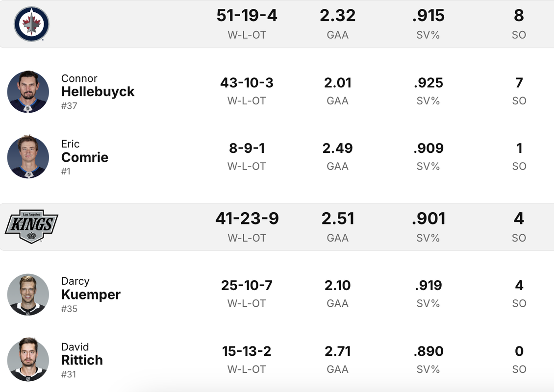Open Eric Comrie's headshot photo
The height and width of the screenshot is (392, 554).
coord(28,157)
